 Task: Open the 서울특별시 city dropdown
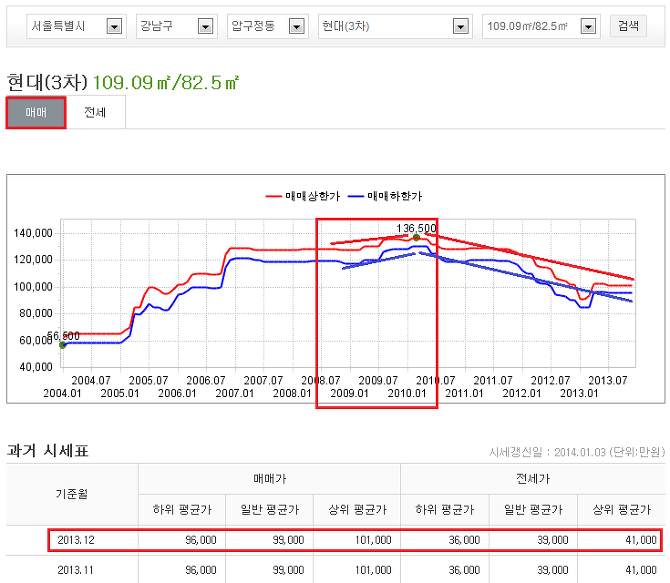76,26
